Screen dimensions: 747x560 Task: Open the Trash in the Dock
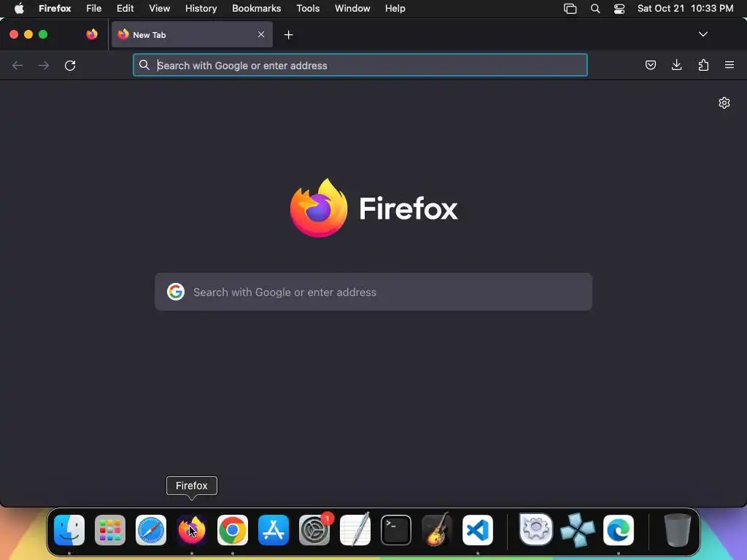[677, 530]
